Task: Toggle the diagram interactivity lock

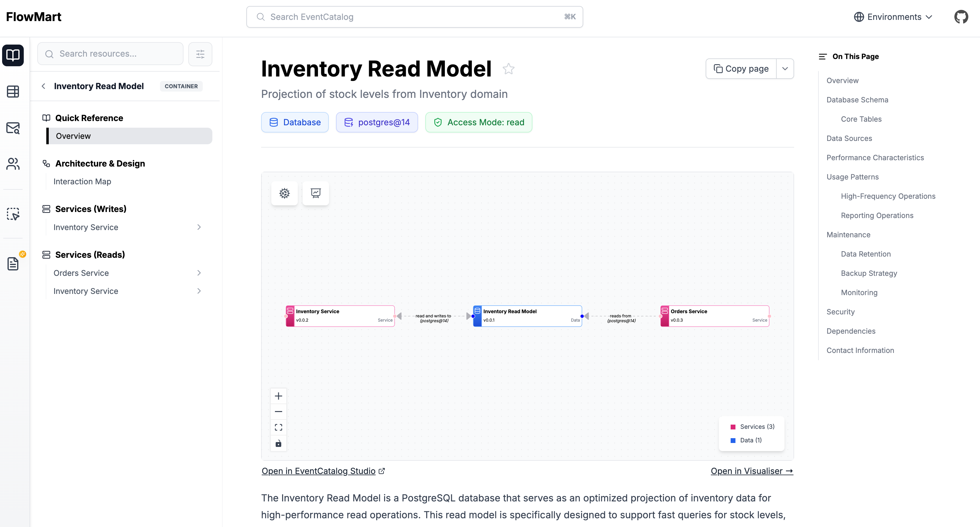Action: point(279,444)
